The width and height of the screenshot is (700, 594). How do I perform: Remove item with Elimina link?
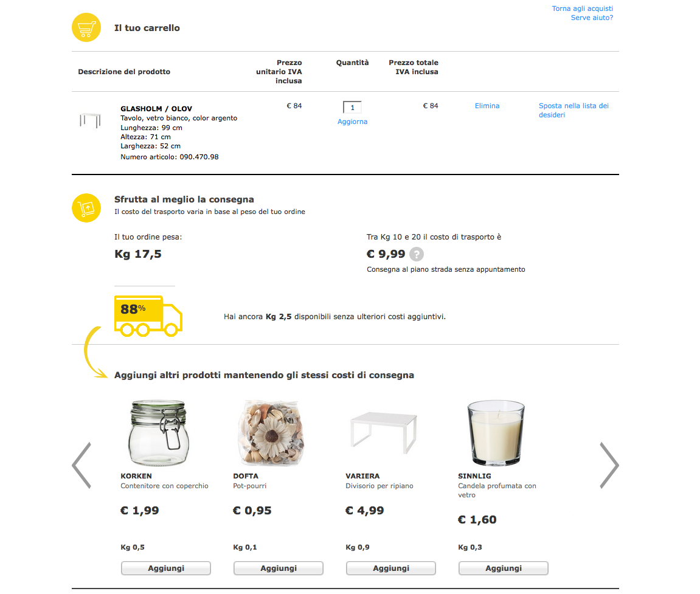(x=487, y=106)
